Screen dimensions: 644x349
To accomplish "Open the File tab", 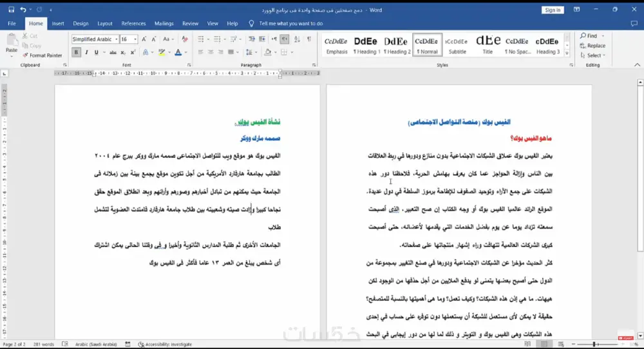I will point(12,23).
